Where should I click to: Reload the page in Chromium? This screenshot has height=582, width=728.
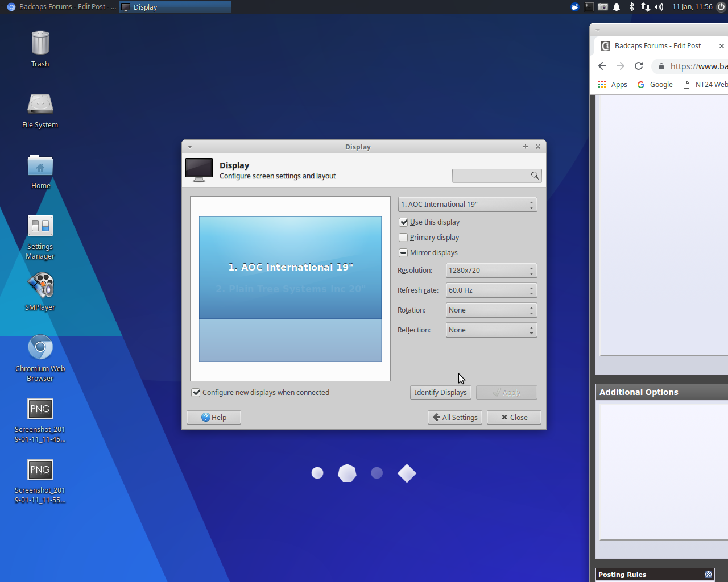pos(639,66)
